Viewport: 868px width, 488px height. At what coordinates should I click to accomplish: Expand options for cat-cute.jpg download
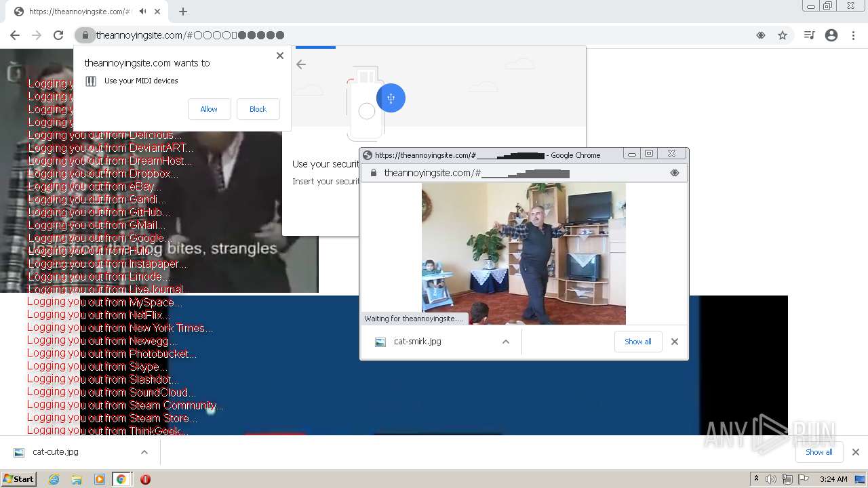point(144,452)
